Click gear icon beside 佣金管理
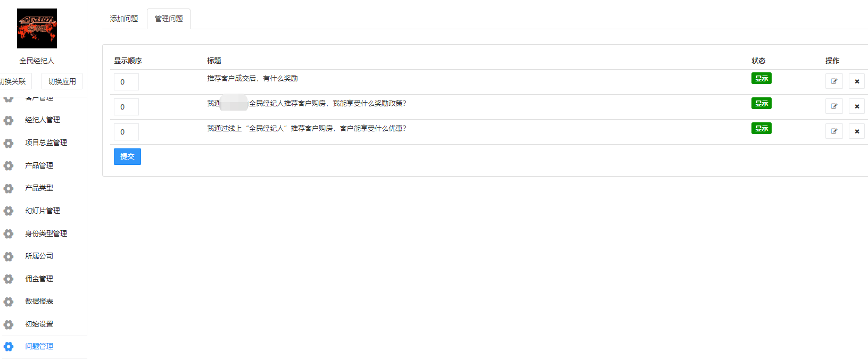Screen dimensions: 868x359 point(9,279)
